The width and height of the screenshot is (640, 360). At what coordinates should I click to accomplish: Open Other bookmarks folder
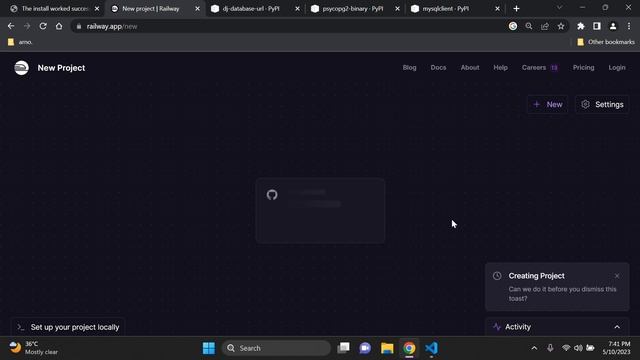click(606, 42)
